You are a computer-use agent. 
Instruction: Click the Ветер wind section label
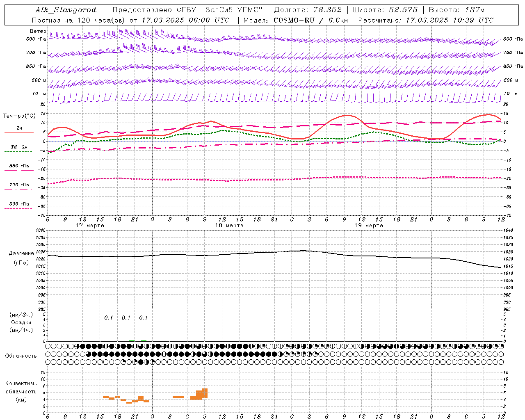[38, 31]
